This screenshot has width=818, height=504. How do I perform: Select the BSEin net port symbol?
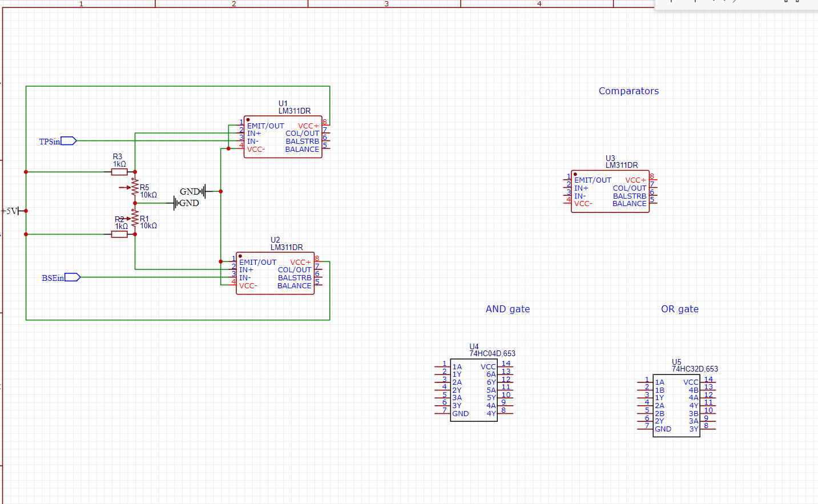coord(72,277)
